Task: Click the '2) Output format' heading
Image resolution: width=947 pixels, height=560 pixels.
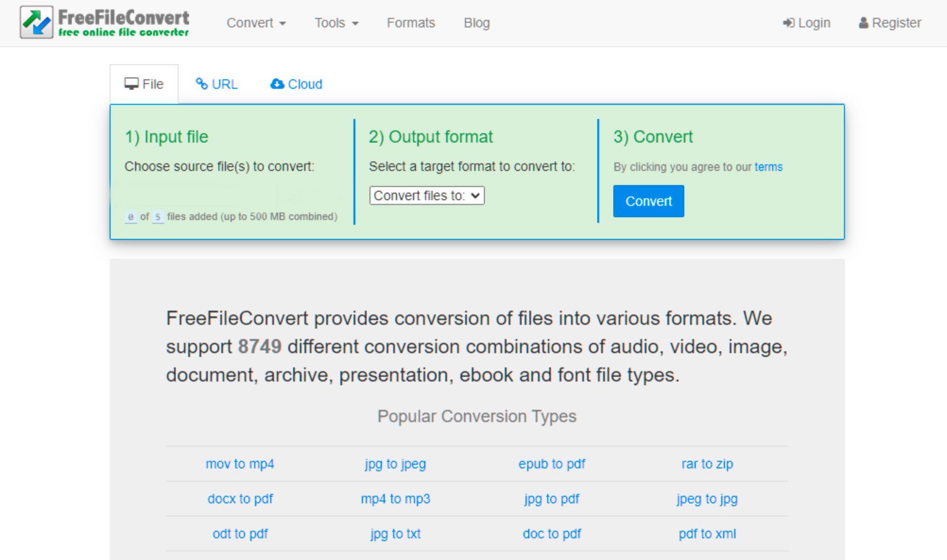Action: tap(430, 137)
